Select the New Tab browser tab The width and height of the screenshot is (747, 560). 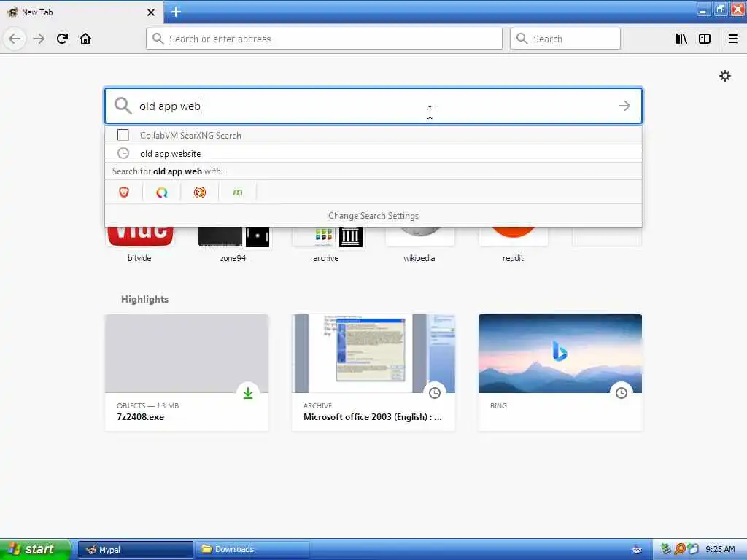(x=81, y=12)
